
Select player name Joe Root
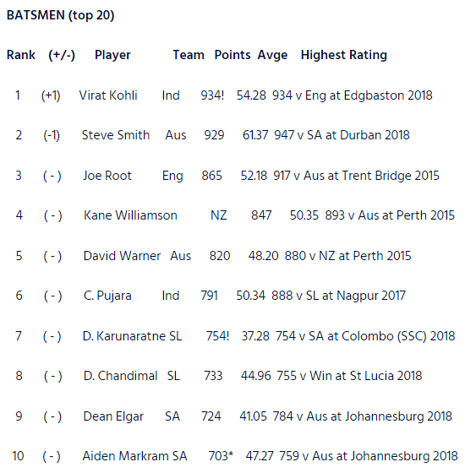click(107, 176)
